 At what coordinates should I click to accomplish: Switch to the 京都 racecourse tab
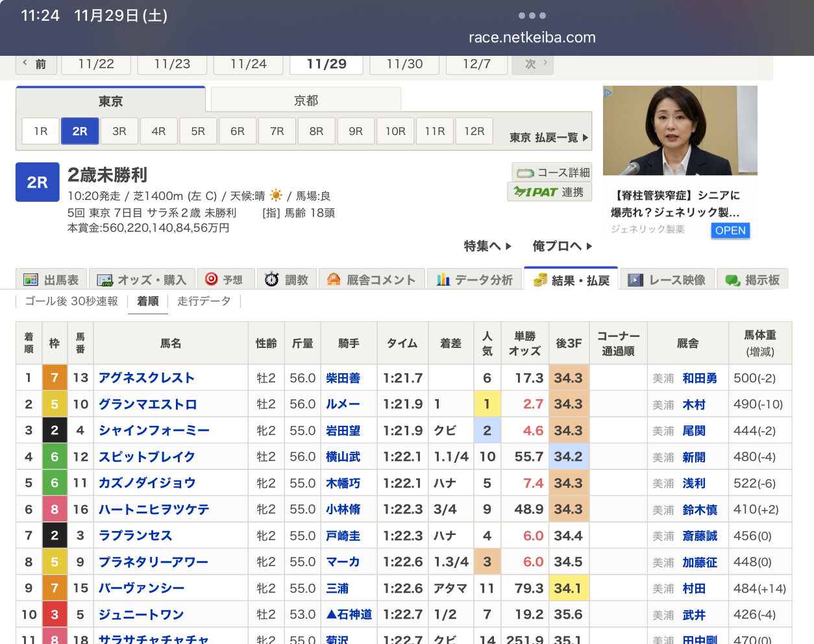click(x=306, y=101)
